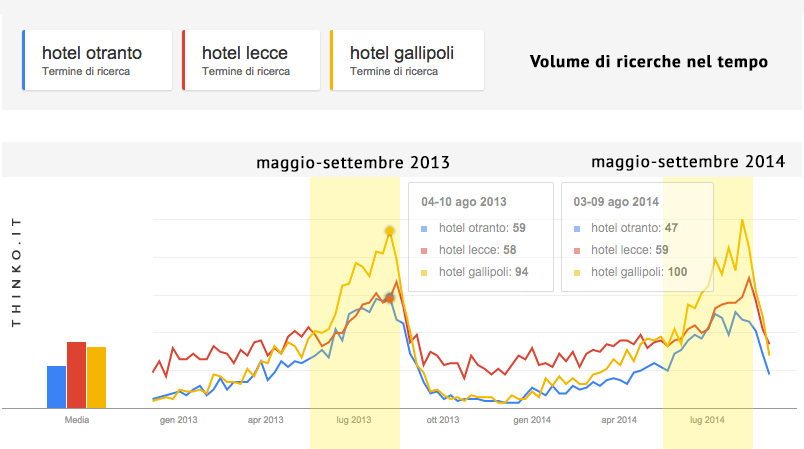Click the yellow gallipoli swatch in 2013 tooltip
Screen dimensions: 804x449
(x=424, y=272)
